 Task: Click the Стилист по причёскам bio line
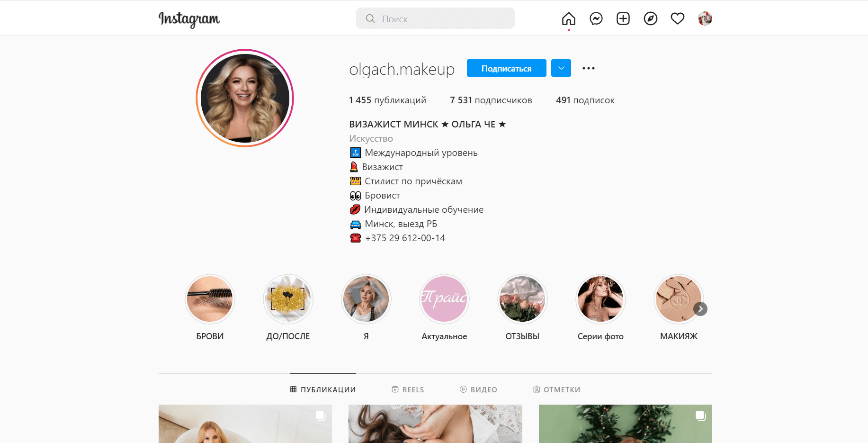tap(406, 181)
